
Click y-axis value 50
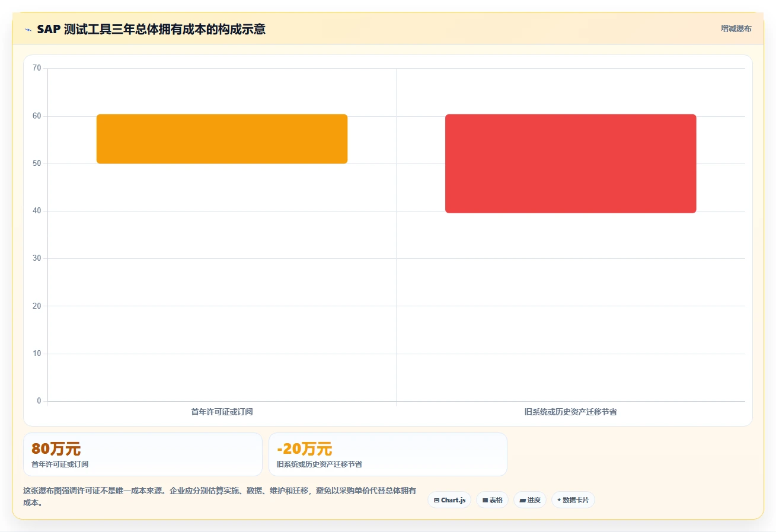point(37,164)
